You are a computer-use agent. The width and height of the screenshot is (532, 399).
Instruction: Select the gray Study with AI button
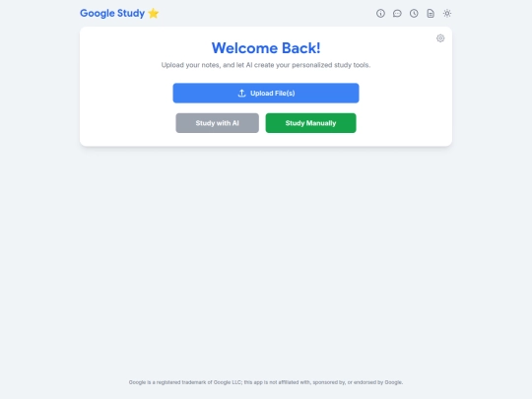pos(217,123)
